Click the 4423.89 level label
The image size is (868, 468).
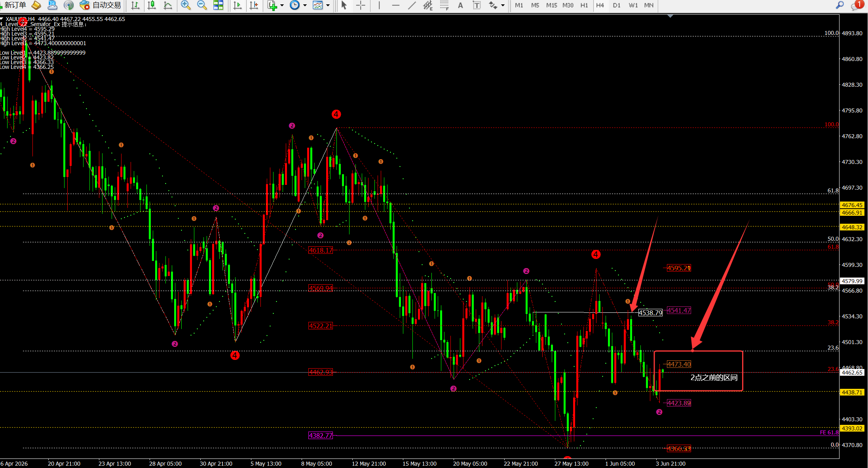679,403
